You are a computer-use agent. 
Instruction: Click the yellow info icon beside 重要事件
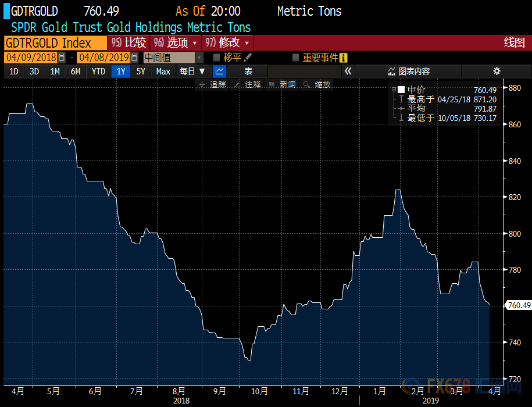[x=343, y=58]
